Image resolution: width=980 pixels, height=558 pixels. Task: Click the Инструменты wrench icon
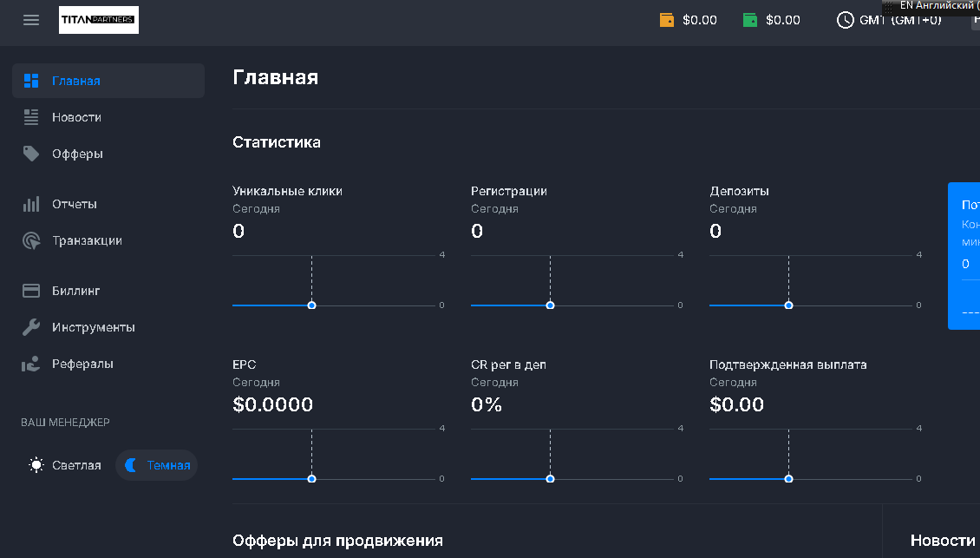(31, 327)
